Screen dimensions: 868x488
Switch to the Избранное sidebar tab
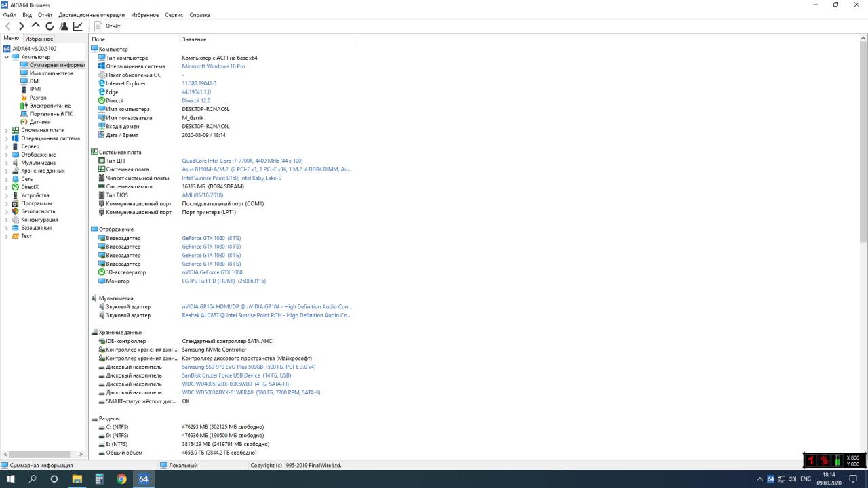tap(39, 39)
